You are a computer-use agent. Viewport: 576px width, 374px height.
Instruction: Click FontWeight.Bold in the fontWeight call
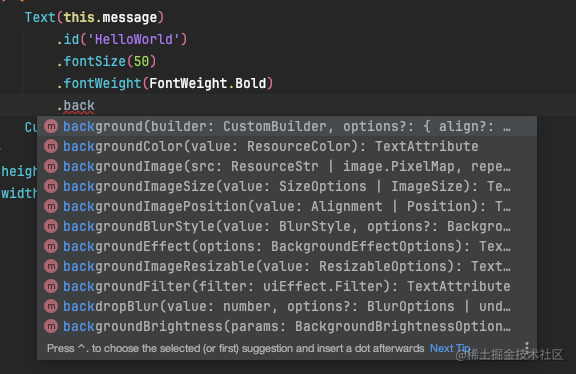pyautogui.click(x=208, y=83)
